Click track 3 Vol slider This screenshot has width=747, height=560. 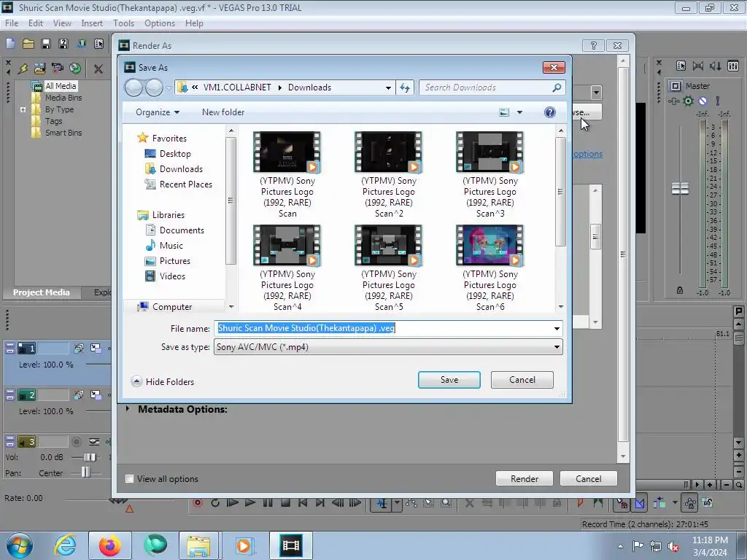point(90,457)
